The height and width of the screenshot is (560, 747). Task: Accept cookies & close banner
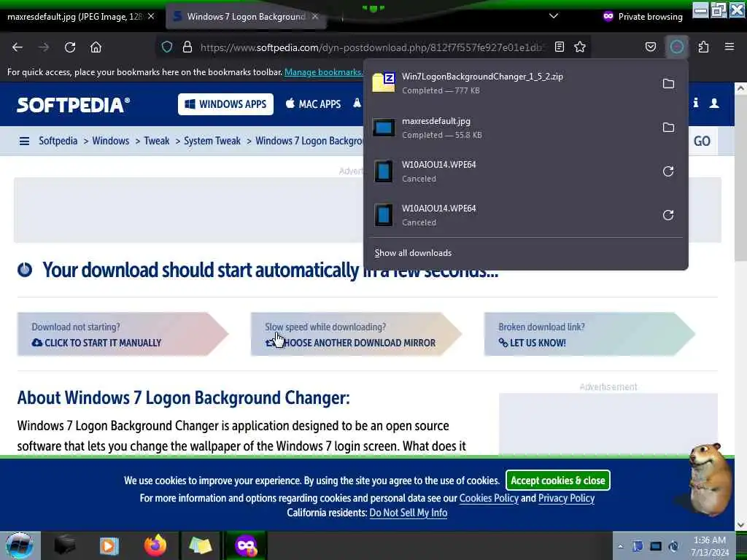558,481
